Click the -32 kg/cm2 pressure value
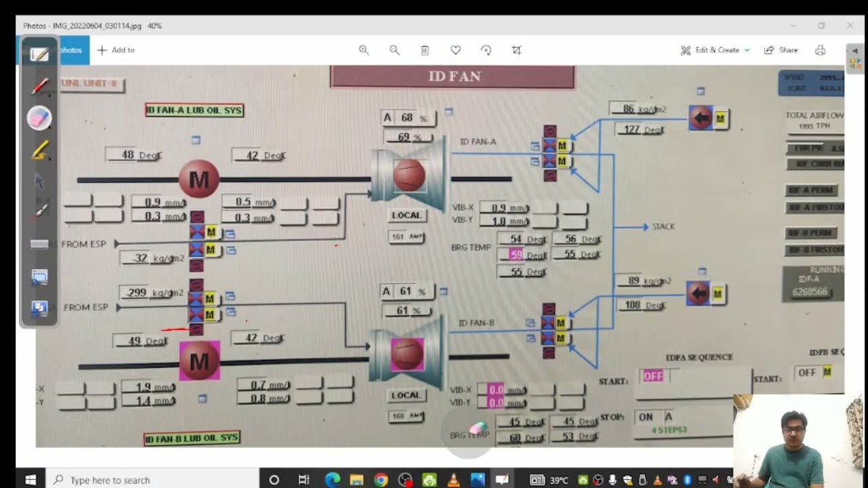The width and height of the screenshot is (868, 488). pos(153,258)
